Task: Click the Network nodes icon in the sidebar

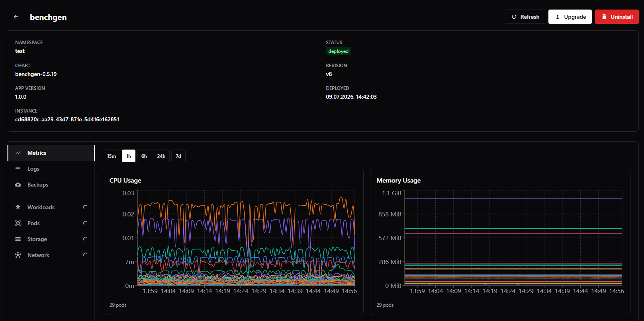Action: [18, 255]
